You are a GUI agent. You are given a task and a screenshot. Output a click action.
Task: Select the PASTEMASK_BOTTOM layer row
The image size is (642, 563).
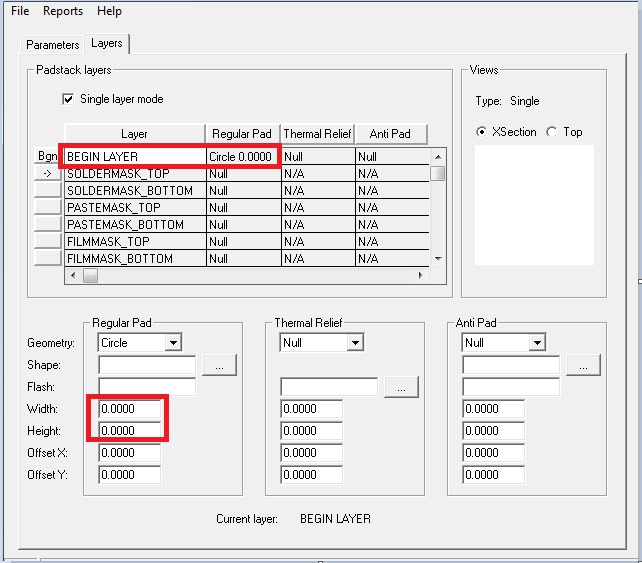click(247, 225)
